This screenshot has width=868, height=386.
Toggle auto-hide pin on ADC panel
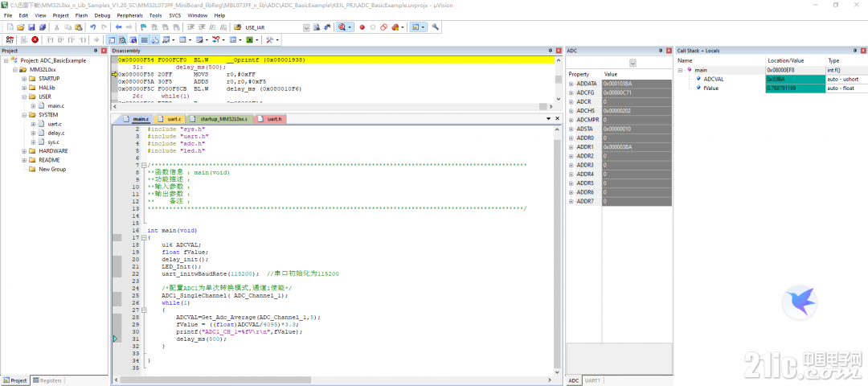(660, 51)
